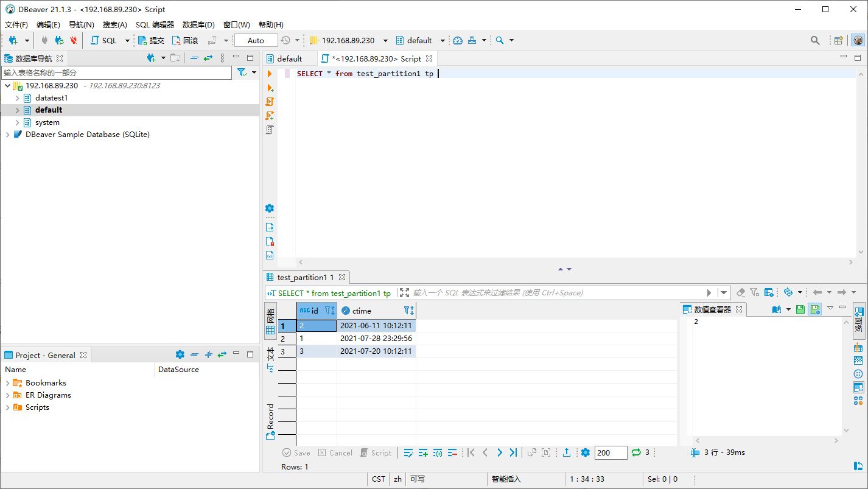Open Project panel configuration gear icon

pyautogui.click(x=180, y=354)
